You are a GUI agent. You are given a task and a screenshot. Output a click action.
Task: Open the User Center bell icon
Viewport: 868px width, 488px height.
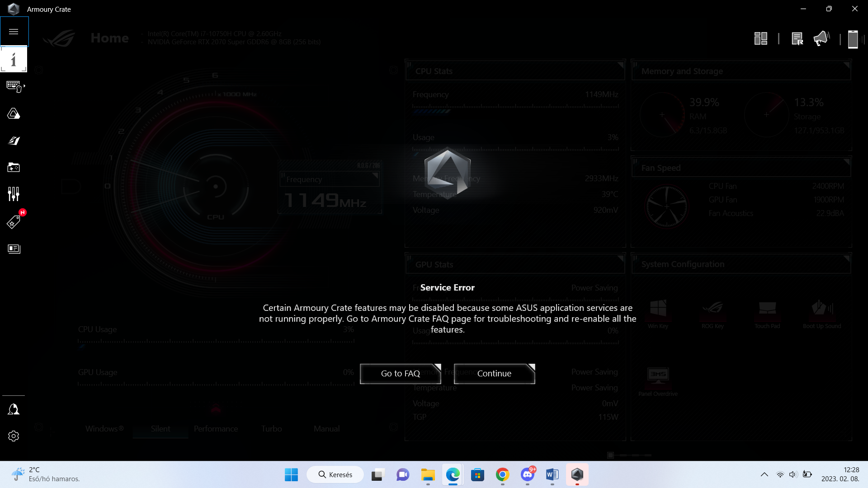coord(14,409)
